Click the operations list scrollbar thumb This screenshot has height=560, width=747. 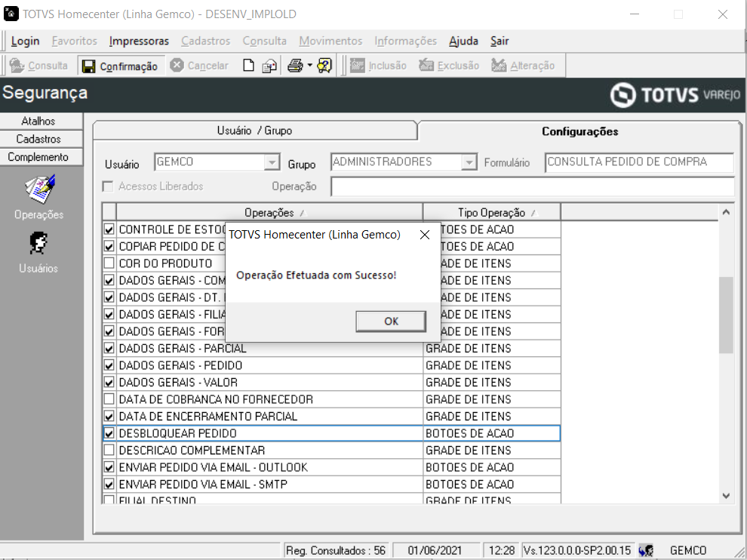click(726, 315)
